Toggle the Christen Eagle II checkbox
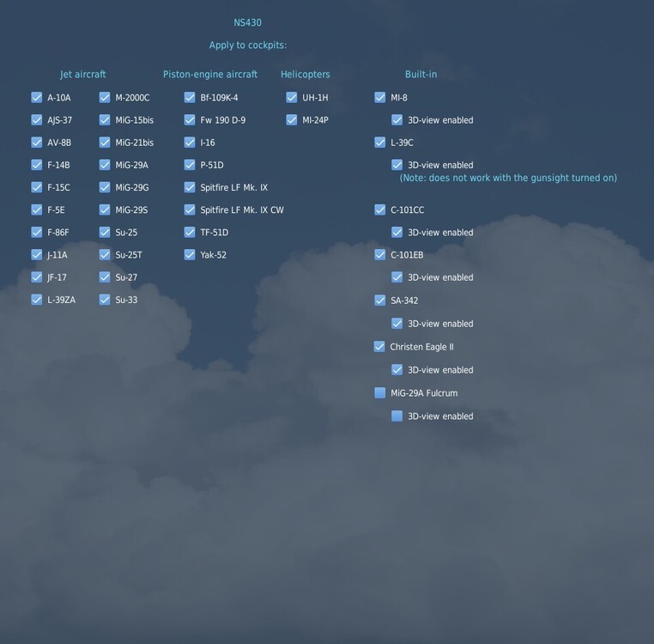 point(379,347)
